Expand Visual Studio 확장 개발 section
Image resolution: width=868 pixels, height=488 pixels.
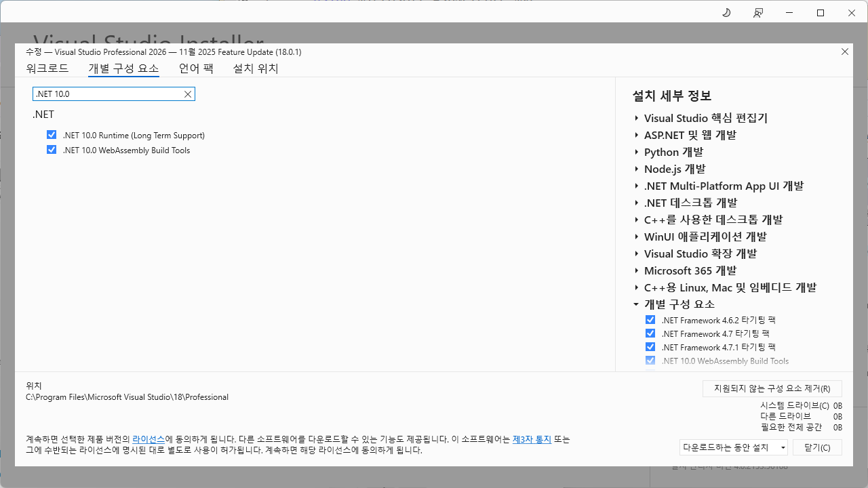point(637,253)
